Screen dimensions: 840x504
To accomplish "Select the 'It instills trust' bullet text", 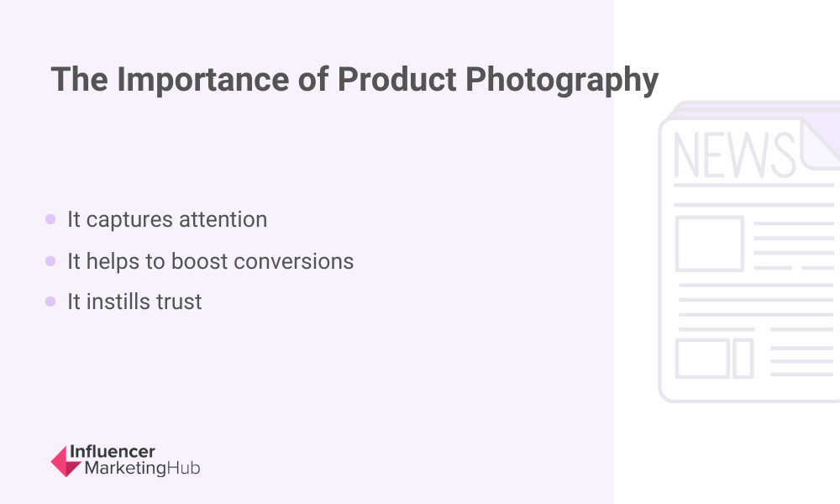I will [134, 302].
